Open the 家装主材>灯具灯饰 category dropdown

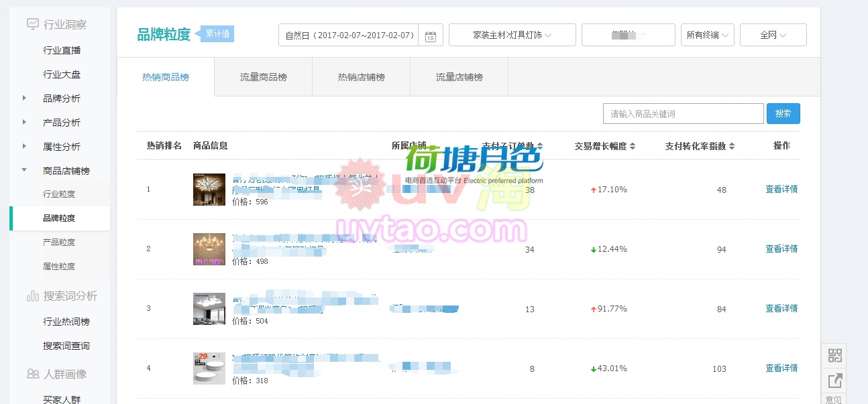pos(512,35)
